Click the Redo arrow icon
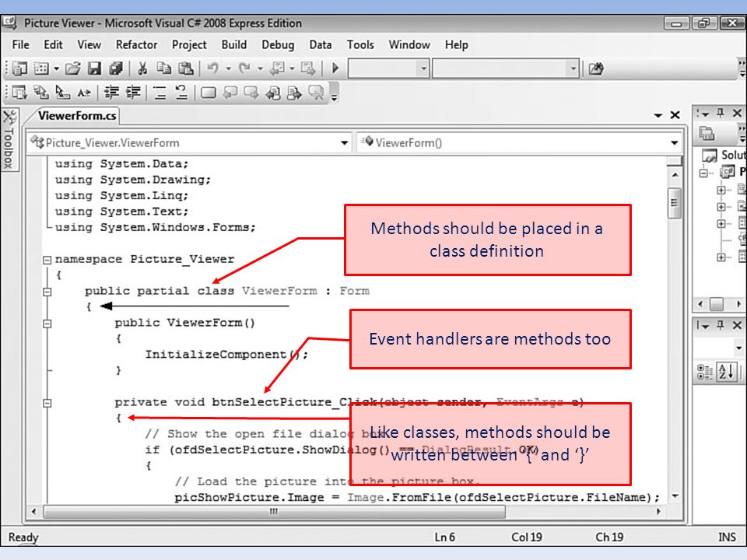747x560 pixels. (x=244, y=68)
